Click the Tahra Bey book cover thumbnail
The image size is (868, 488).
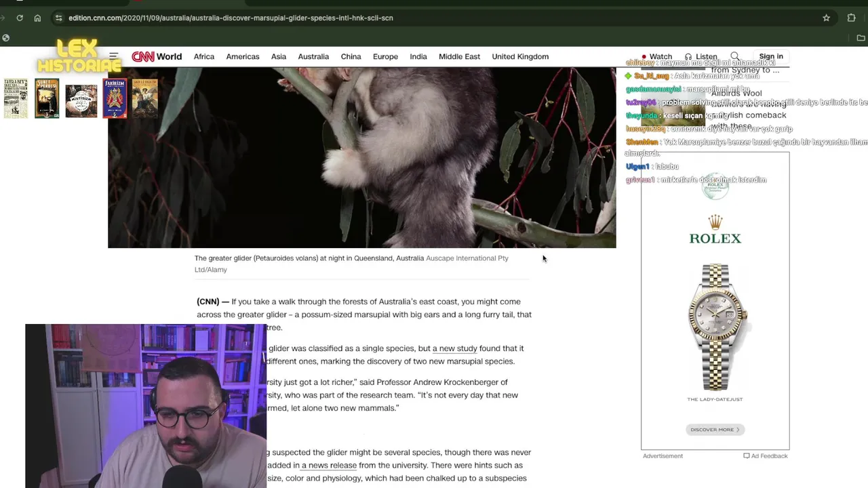tap(16, 98)
